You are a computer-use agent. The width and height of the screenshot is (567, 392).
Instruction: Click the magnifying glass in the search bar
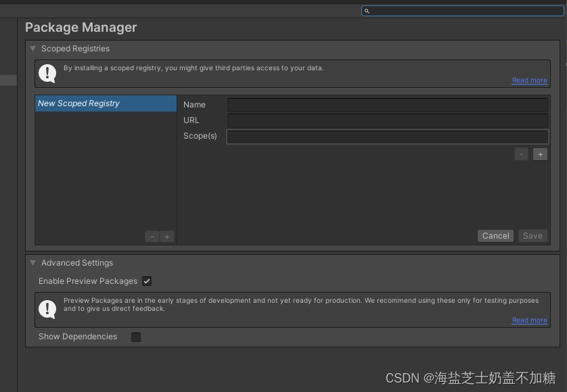tap(367, 11)
